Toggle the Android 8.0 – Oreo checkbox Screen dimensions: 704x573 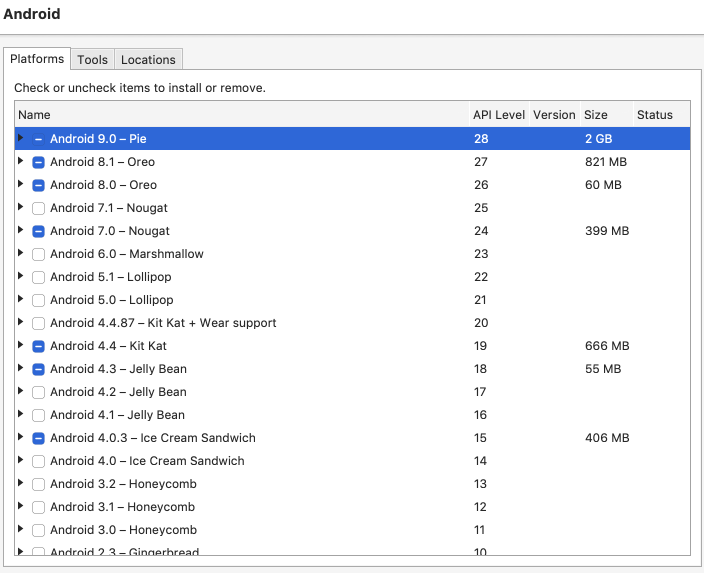coord(39,185)
